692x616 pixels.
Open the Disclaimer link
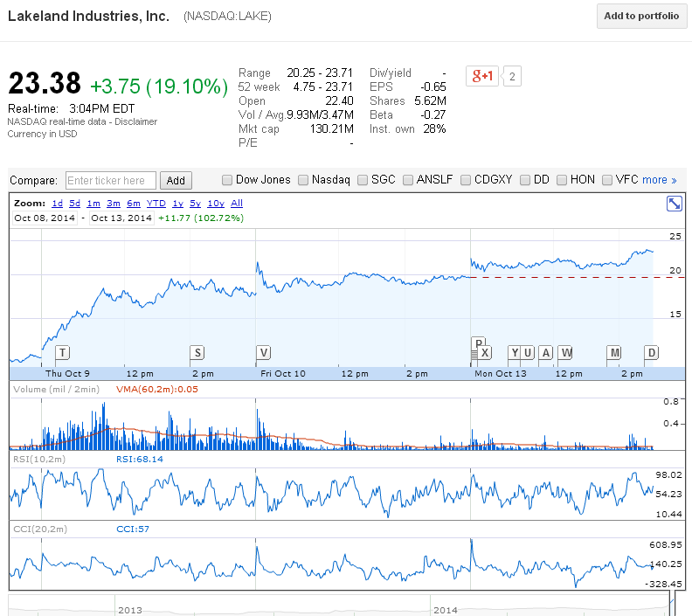[x=136, y=121]
